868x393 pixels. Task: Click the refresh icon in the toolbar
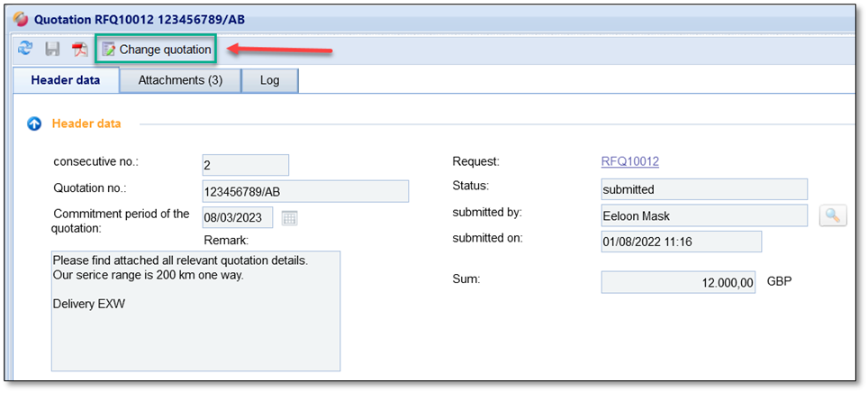click(x=24, y=50)
